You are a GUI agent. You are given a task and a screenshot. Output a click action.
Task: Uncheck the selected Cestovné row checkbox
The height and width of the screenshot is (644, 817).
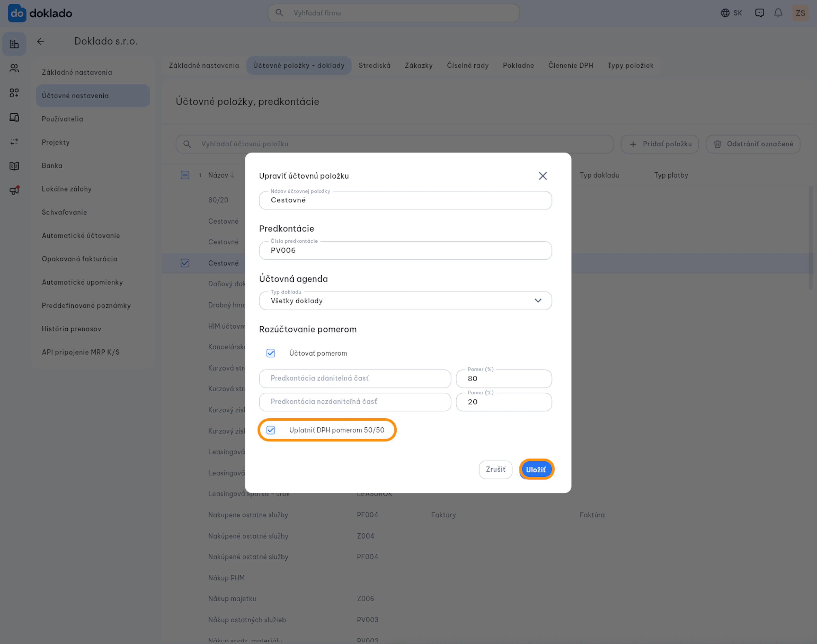tap(185, 263)
